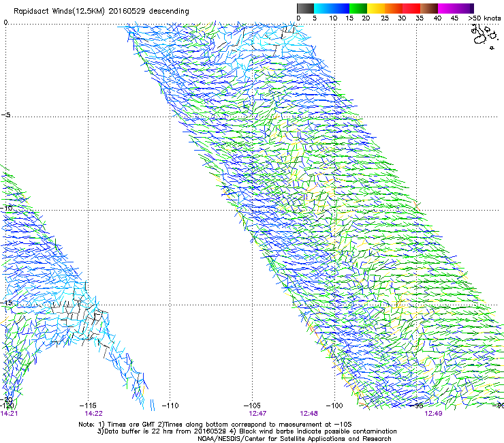Screen dimensions: 504x443
Task: Click the latitude label '-5'
Action: tap(5, 114)
